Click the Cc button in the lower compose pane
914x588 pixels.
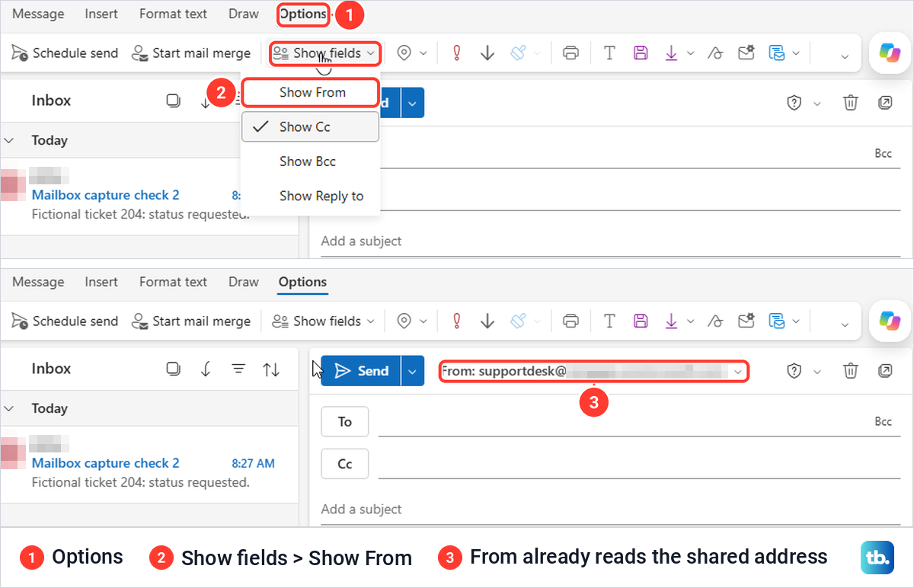(x=345, y=464)
